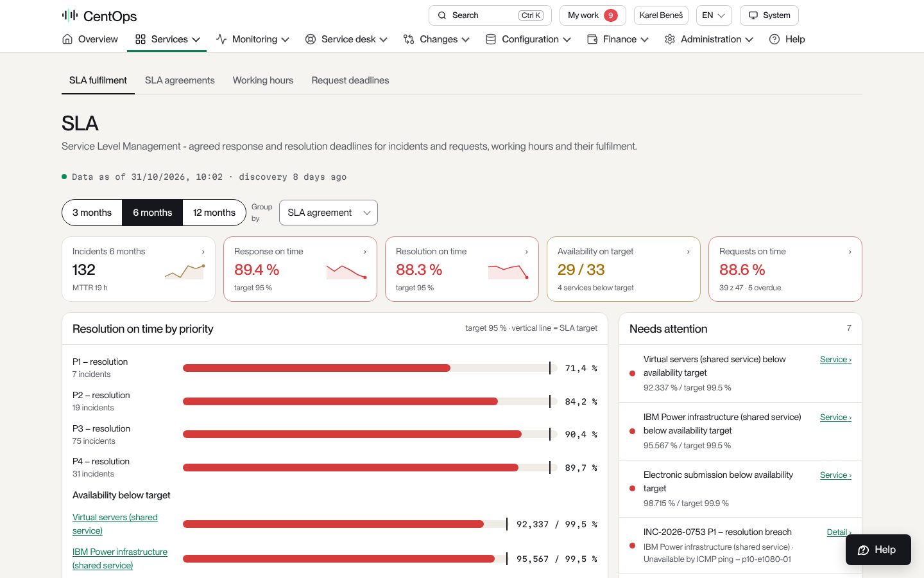
Task: Select the 12 months period
Action: point(214,213)
